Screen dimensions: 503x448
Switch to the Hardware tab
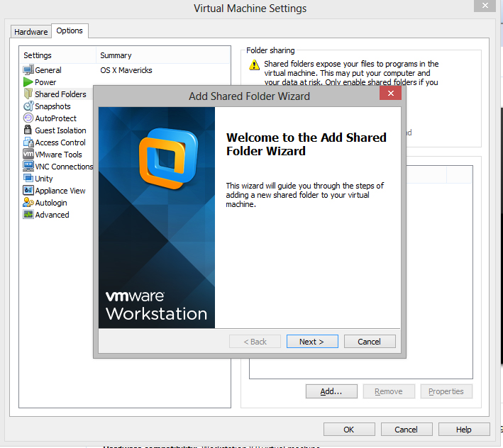(x=31, y=32)
